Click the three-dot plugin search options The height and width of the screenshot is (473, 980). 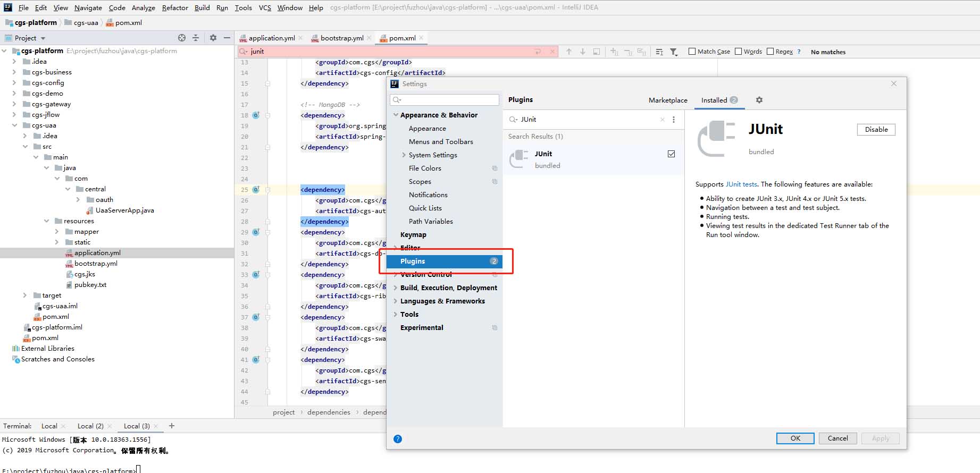click(x=674, y=120)
